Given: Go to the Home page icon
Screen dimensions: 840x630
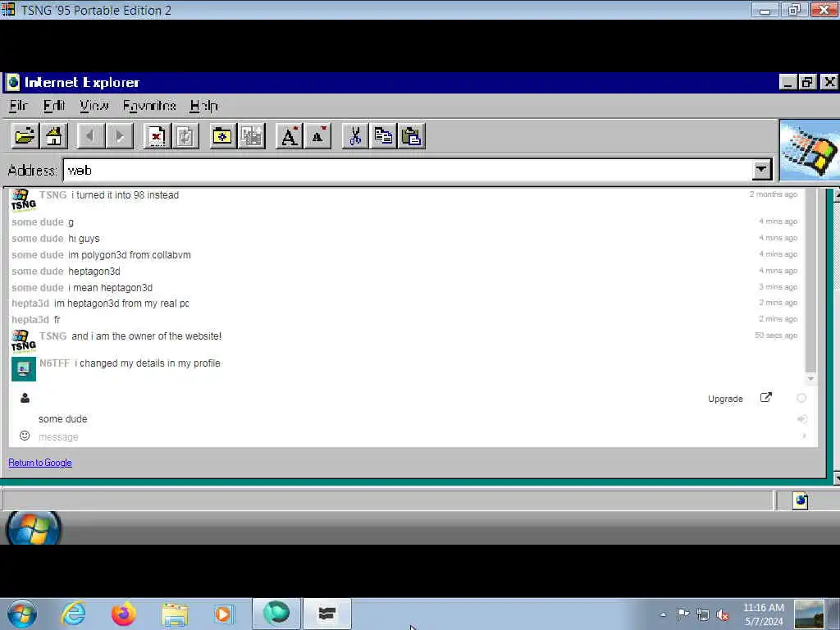Looking at the screenshot, I should tap(53, 136).
